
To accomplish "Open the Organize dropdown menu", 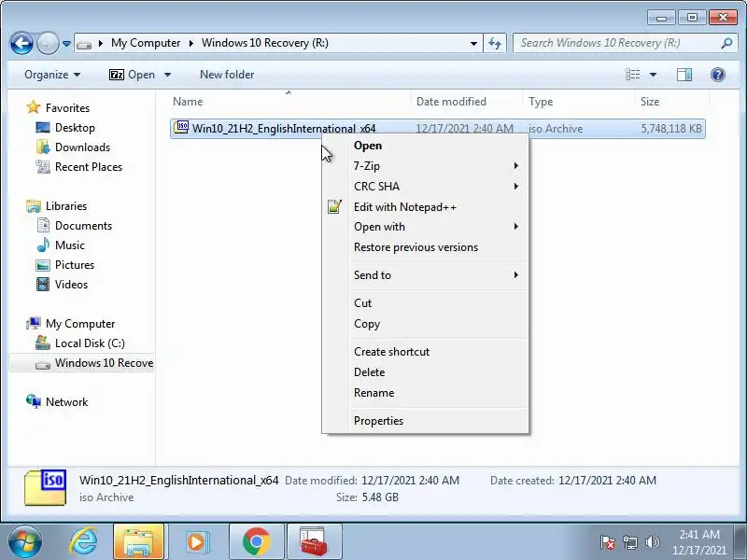I will tap(52, 75).
